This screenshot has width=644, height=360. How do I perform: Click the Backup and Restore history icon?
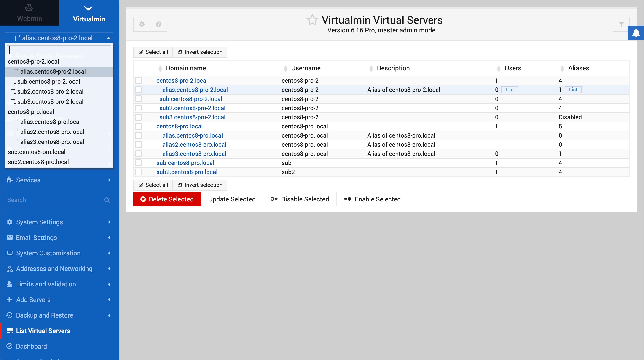9,315
